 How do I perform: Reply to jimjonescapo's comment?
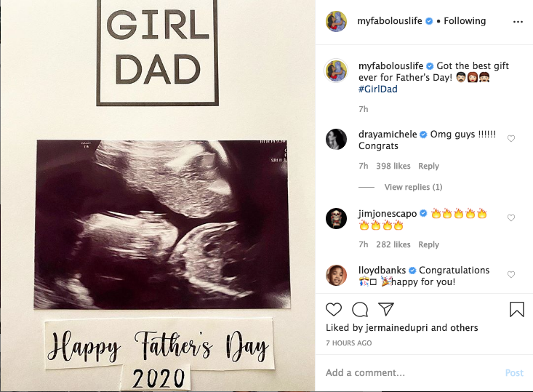(428, 244)
